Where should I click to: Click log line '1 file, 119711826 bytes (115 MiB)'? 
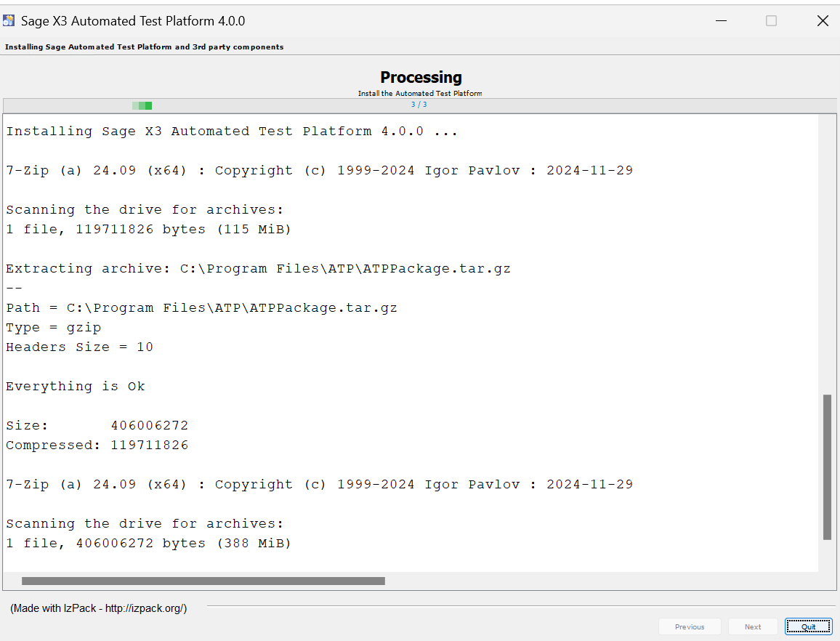click(148, 230)
